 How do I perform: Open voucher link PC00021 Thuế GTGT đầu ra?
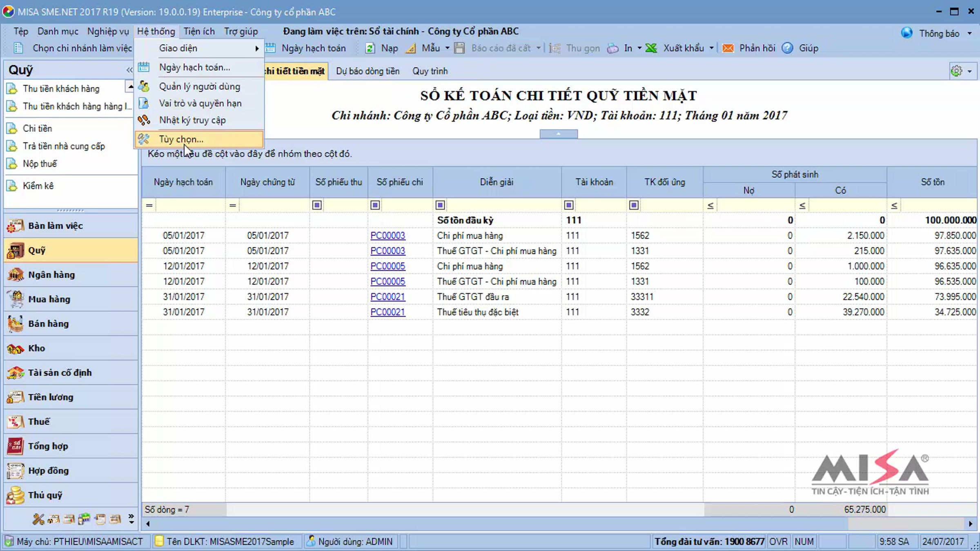point(388,297)
